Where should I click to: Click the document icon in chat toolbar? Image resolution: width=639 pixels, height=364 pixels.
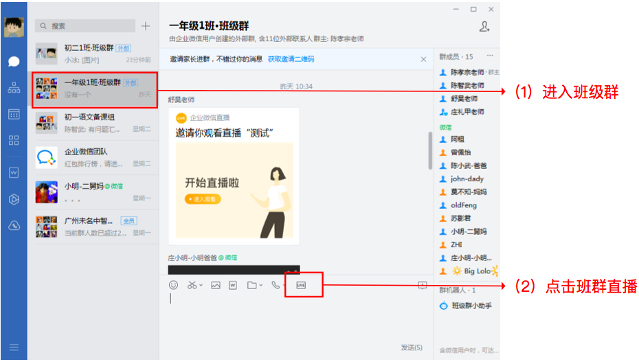(x=233, y=286)
